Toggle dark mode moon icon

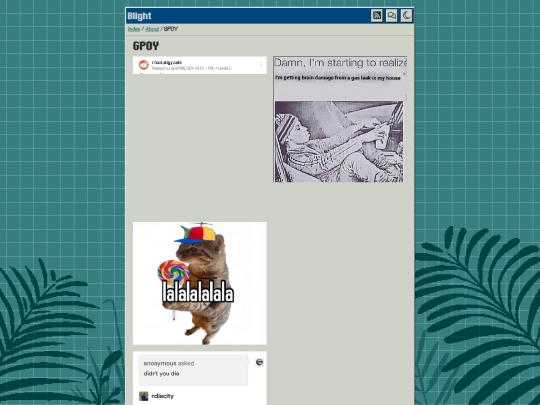406,15
